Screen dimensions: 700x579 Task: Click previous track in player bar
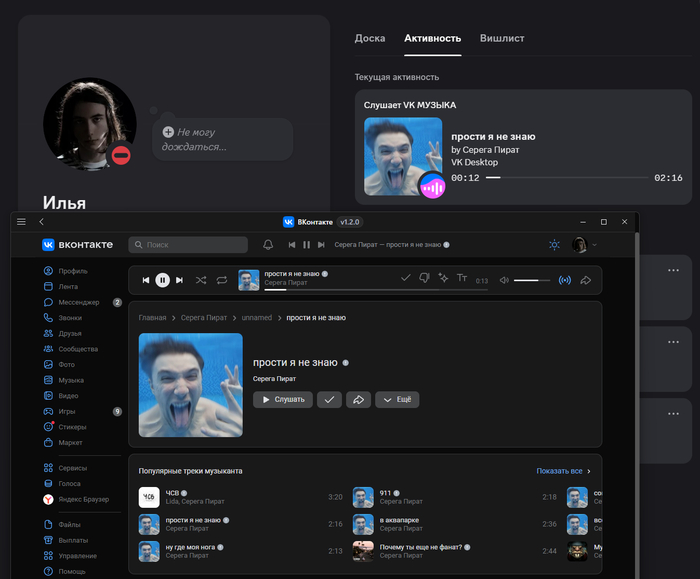(x=146, y=280)
